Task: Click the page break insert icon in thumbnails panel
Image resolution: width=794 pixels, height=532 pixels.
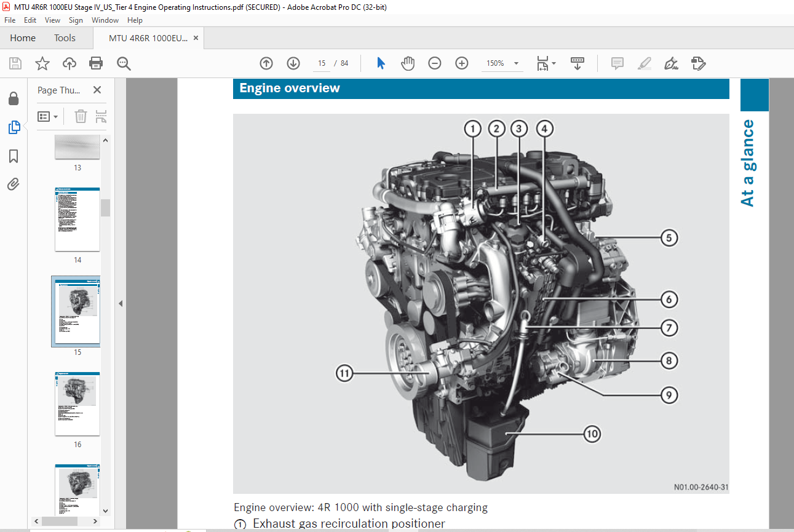Action: pos(101,116)
